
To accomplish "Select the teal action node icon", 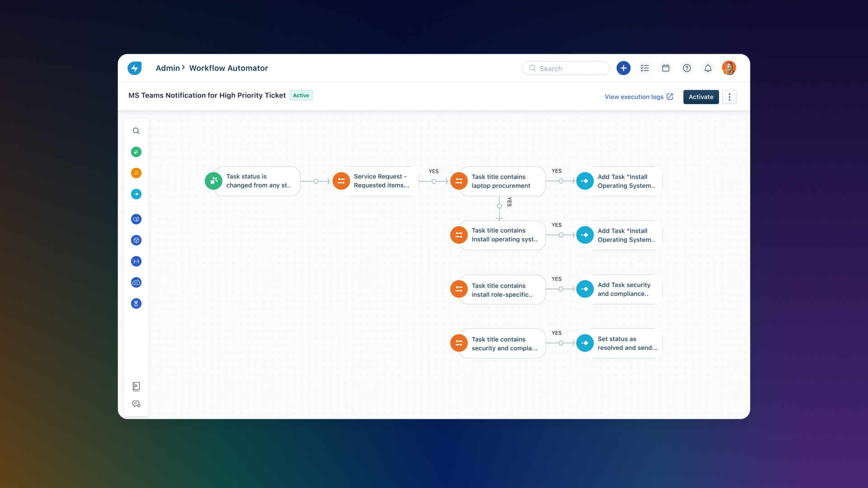I will coord(136,194).
